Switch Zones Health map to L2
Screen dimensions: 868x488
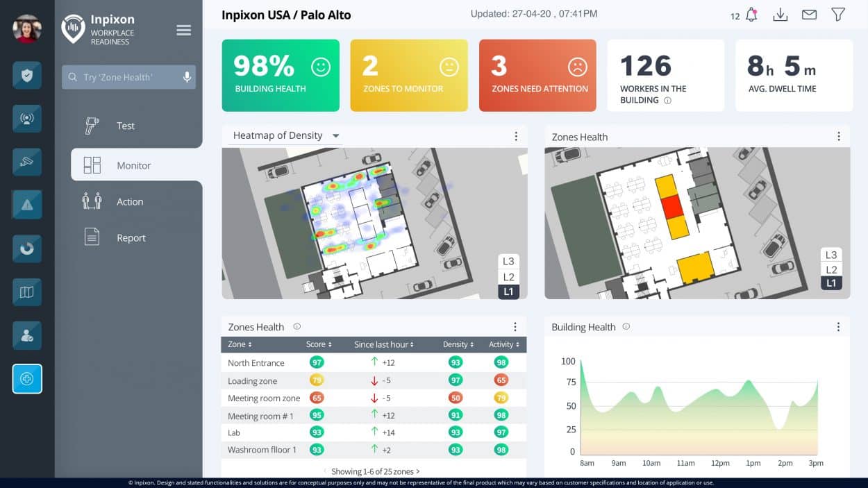pos(831,269)
